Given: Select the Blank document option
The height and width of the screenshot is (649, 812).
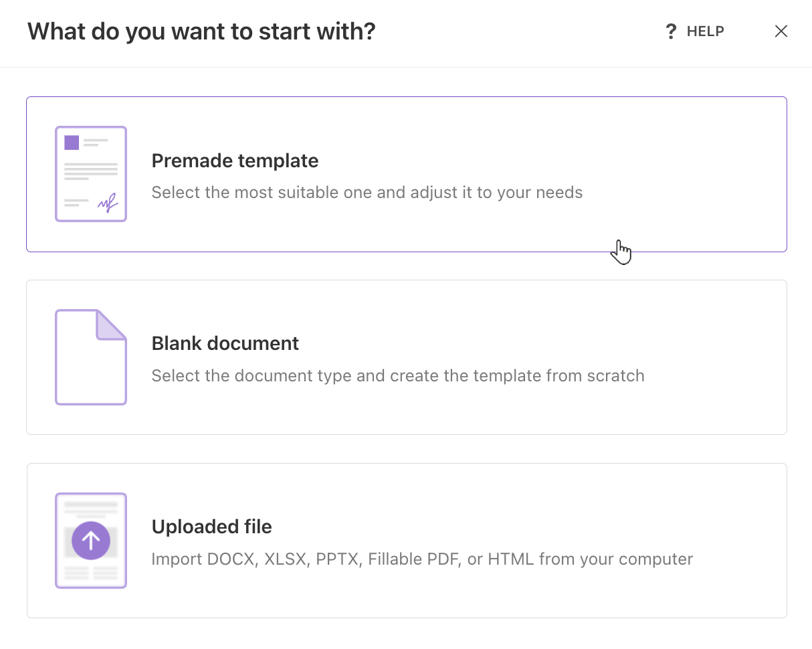Looking at the screenshot, I should point(406,357).
